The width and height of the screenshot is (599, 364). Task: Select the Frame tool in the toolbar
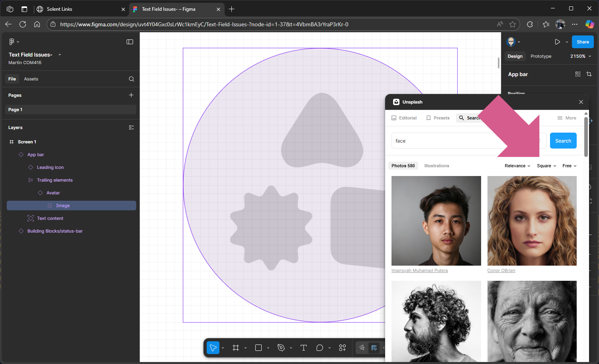[236, 348]
